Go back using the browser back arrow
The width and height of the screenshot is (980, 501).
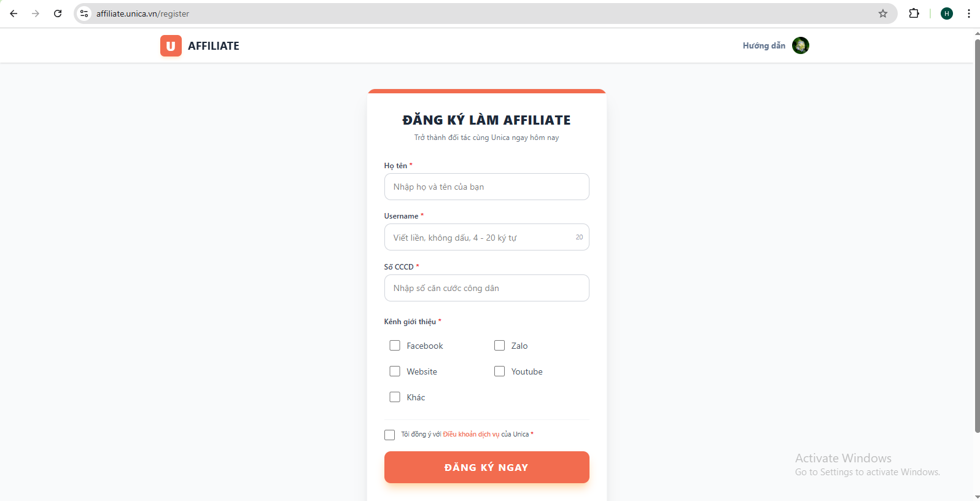[x=14, y=14]
